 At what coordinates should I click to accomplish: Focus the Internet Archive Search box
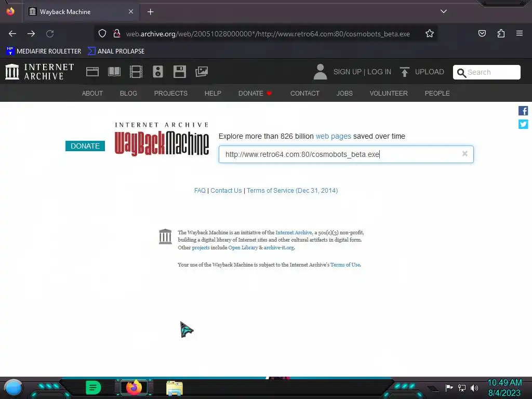point(486,72)
